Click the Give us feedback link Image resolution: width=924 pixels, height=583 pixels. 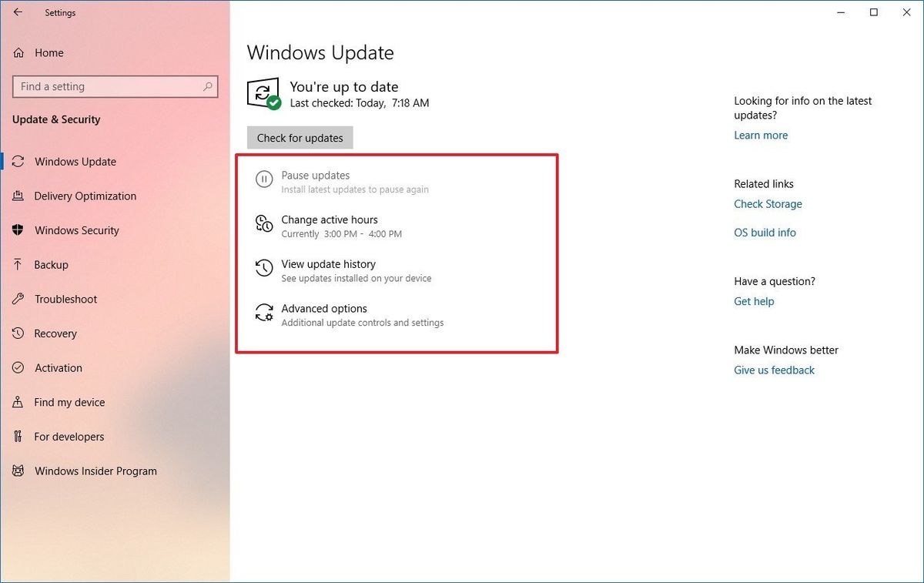click(774, 370)
